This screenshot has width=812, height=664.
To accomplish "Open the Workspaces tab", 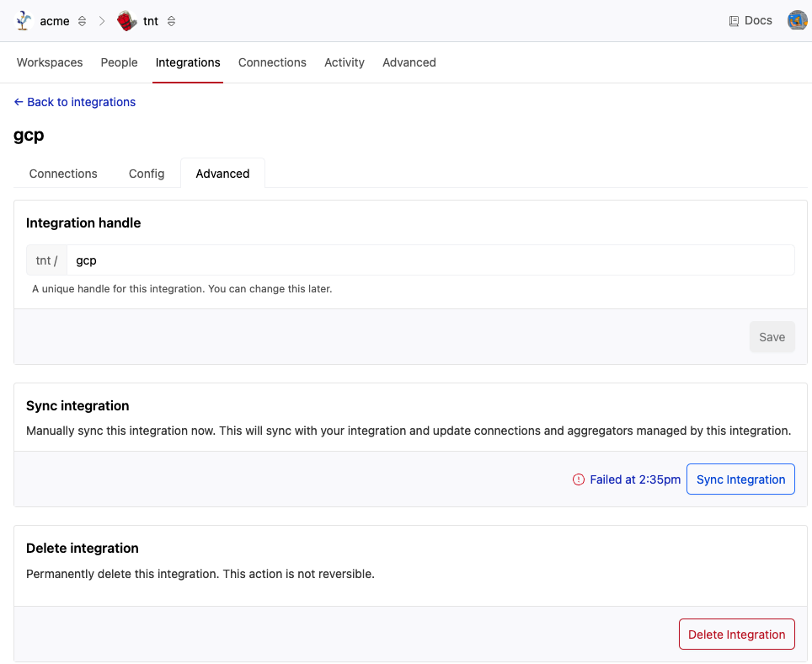I will 50,62.
